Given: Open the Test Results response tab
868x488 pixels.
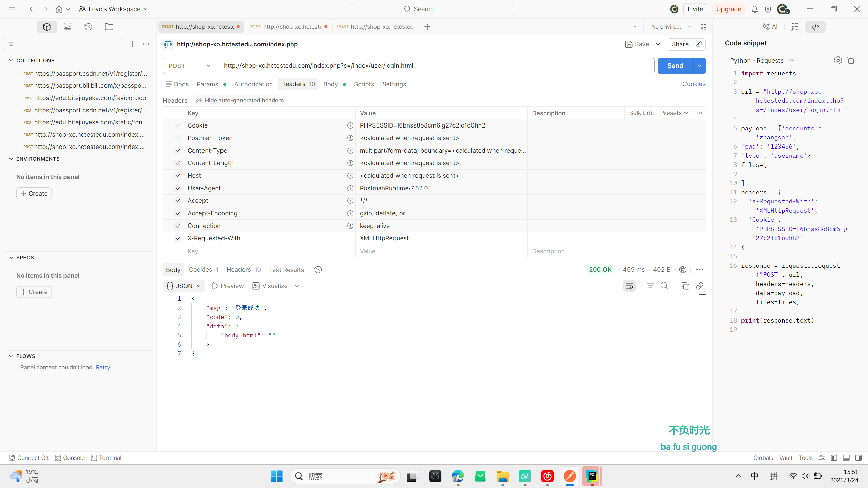Looking at the screenshot, I should click(286, 270).
